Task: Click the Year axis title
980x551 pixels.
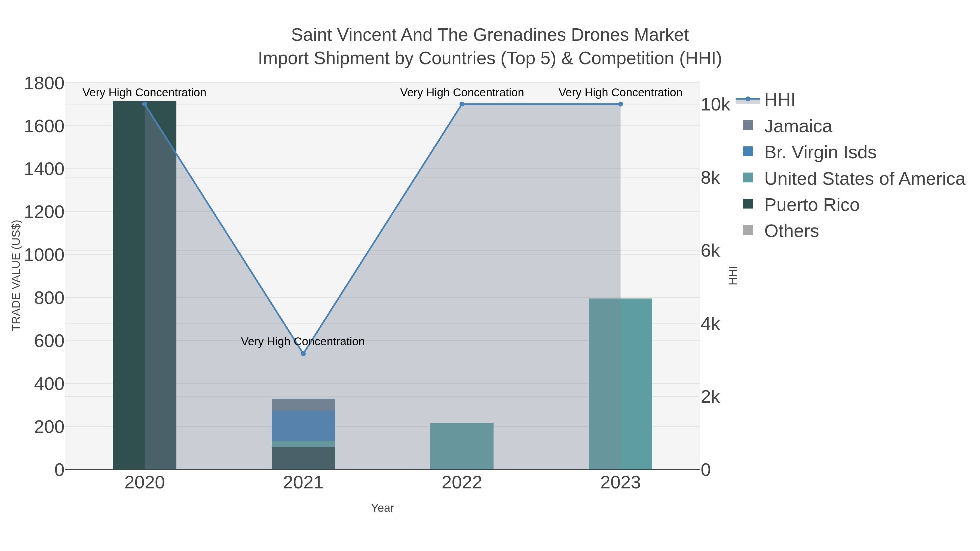Action: (382, 508)
